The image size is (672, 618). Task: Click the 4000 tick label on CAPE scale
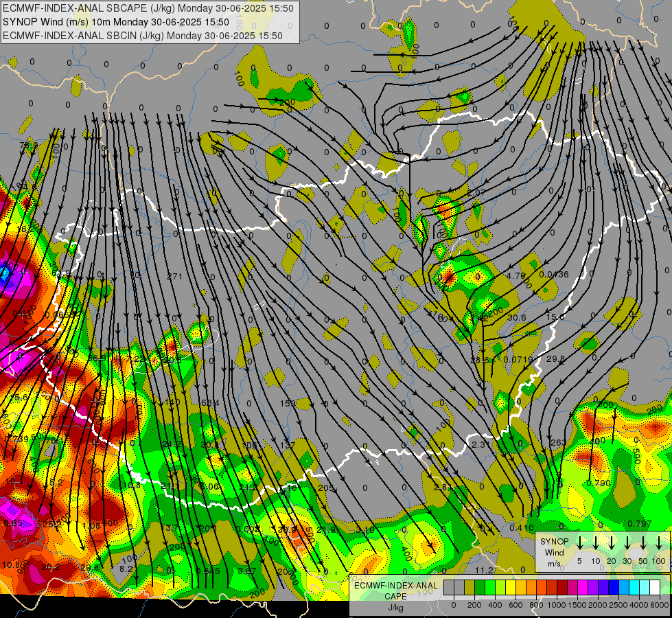click(639, 605)
